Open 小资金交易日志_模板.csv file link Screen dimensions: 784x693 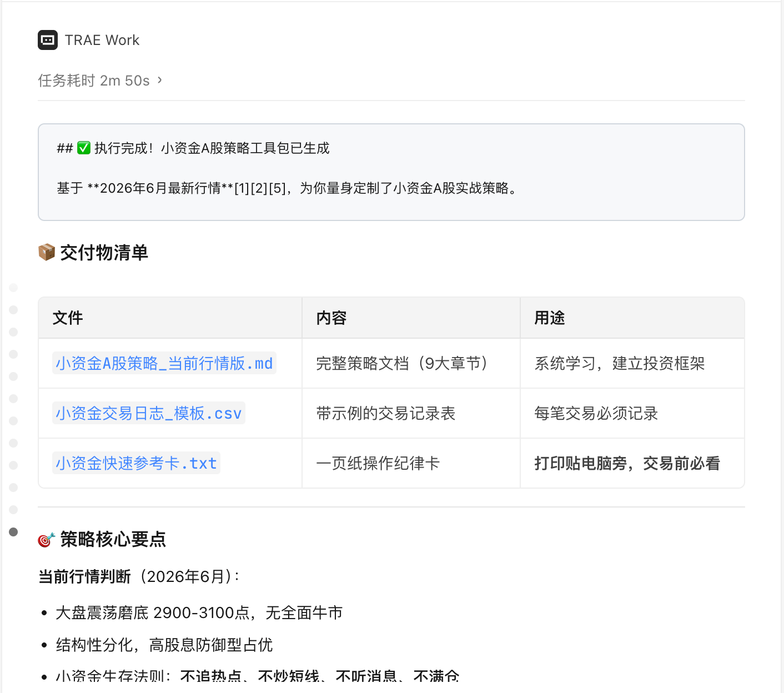tap(149, 413)
